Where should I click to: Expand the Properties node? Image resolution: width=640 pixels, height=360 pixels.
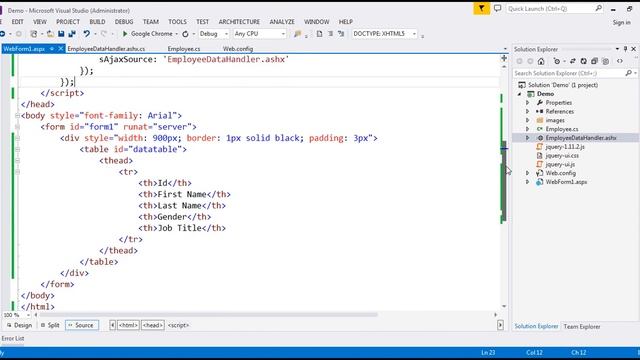(527, 102)
